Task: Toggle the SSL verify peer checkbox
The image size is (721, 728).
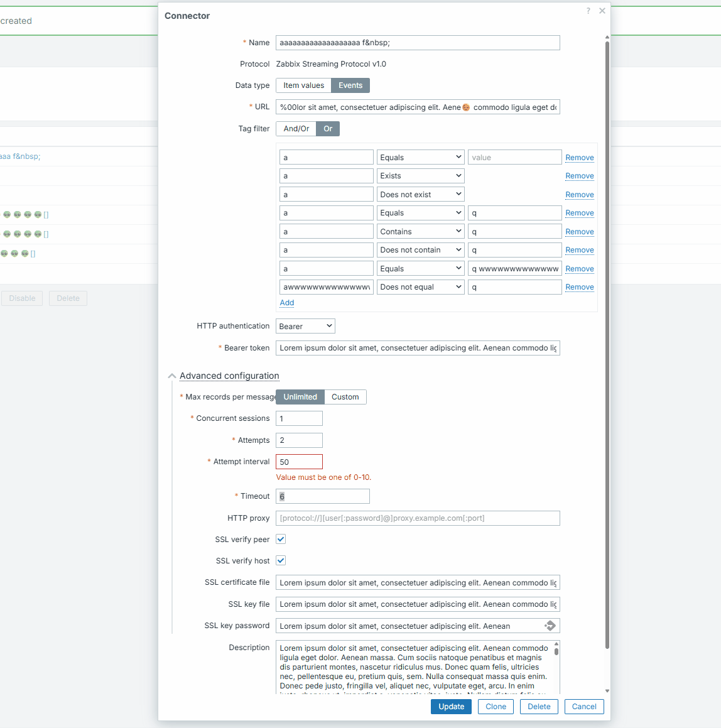Action: point(281,539)
